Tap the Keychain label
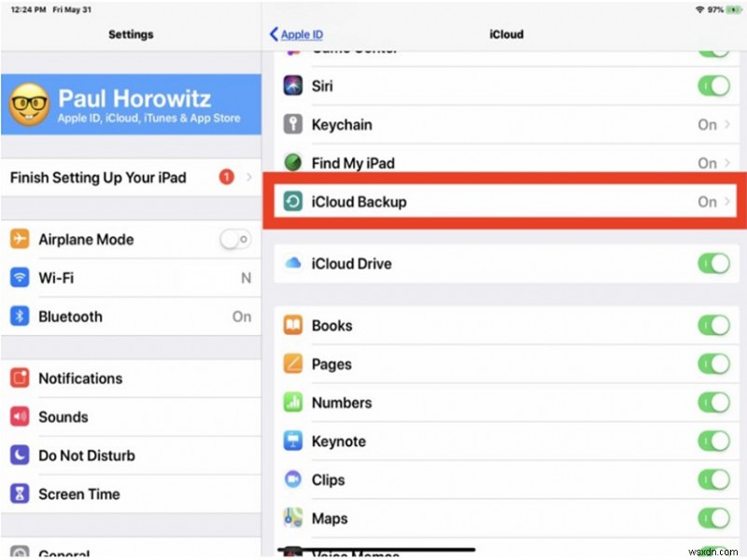Viewport: 747px width, 560px height. pyautogui.click(x=342, y=125)
